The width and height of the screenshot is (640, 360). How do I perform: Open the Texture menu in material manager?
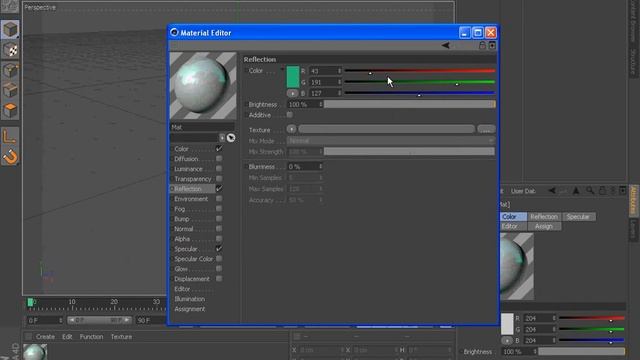click(x=121, y=337)
